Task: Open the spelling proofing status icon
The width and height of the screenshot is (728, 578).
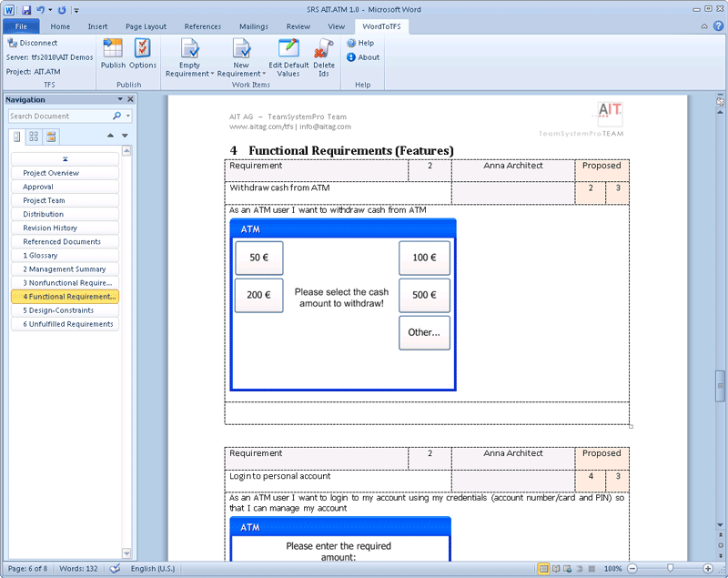Action: [116, 568]
